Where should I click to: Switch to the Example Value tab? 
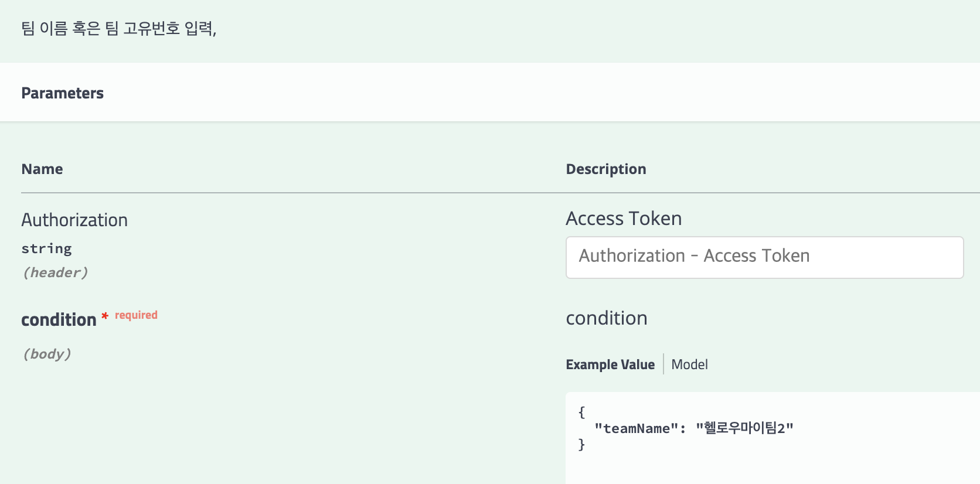pos(610,364)
